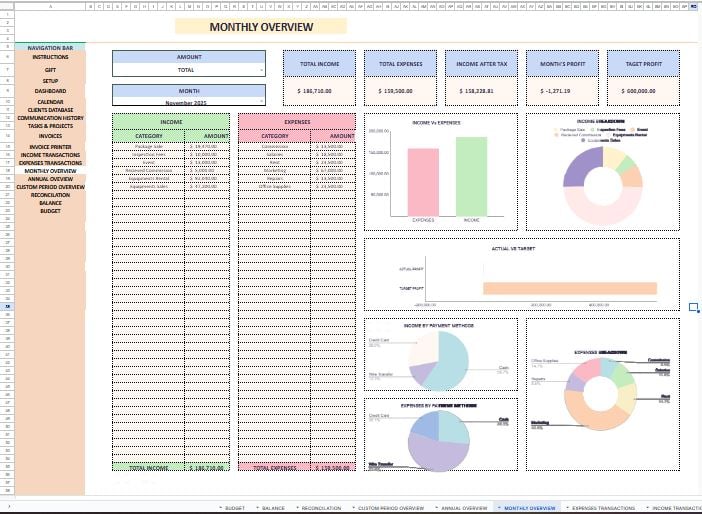Viewport: 702px width, 514px height.
Task: Click the TAGET PROFIT card value
Action: coord(643,91)
